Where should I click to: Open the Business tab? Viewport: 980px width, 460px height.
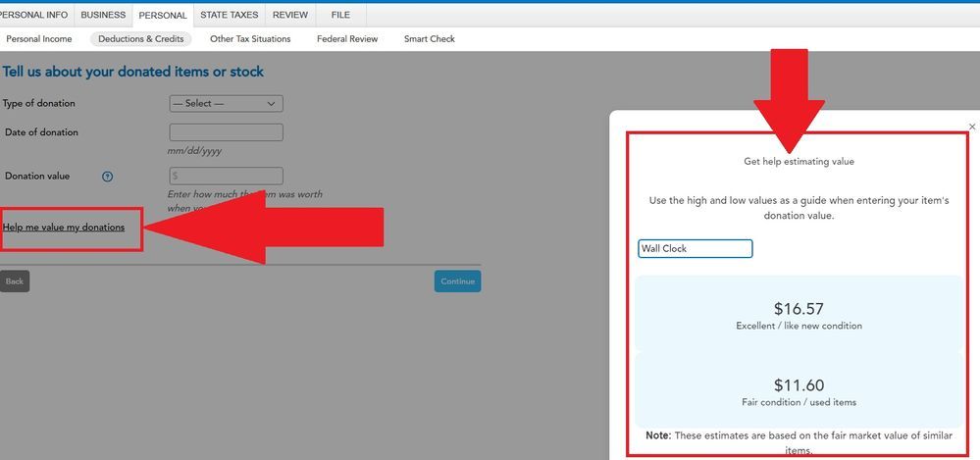click(x=103, y=16)
